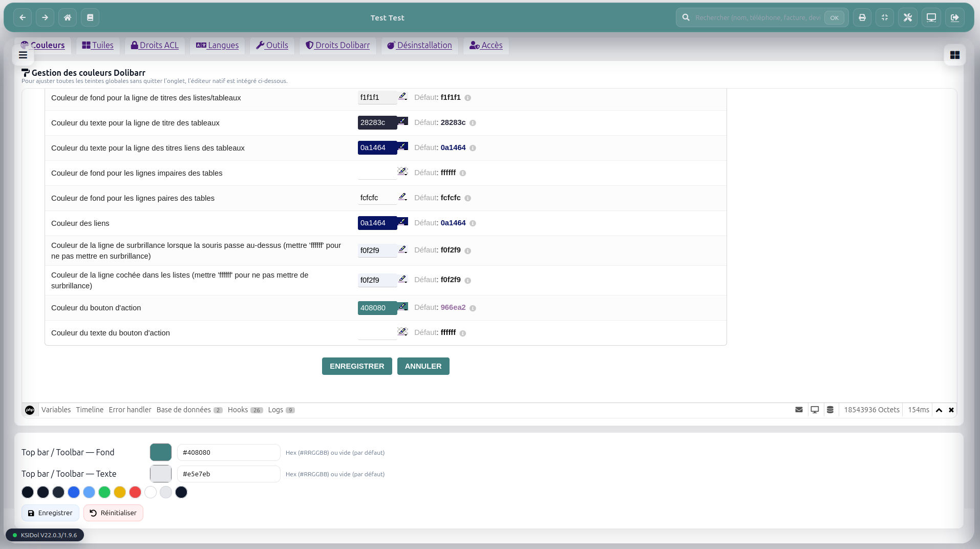This screenshot has width=980, height=549.
Task: Click the #e5e7eb hex input field
Action: point(229,474)
